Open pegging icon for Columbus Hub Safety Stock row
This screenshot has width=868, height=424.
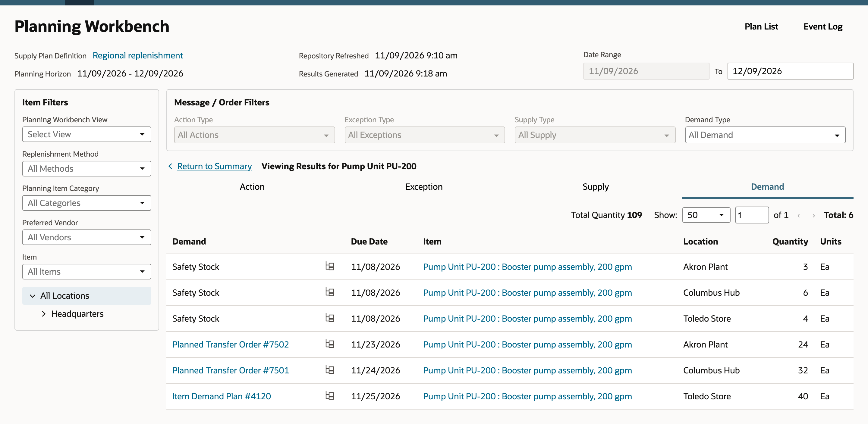point(329,292)
